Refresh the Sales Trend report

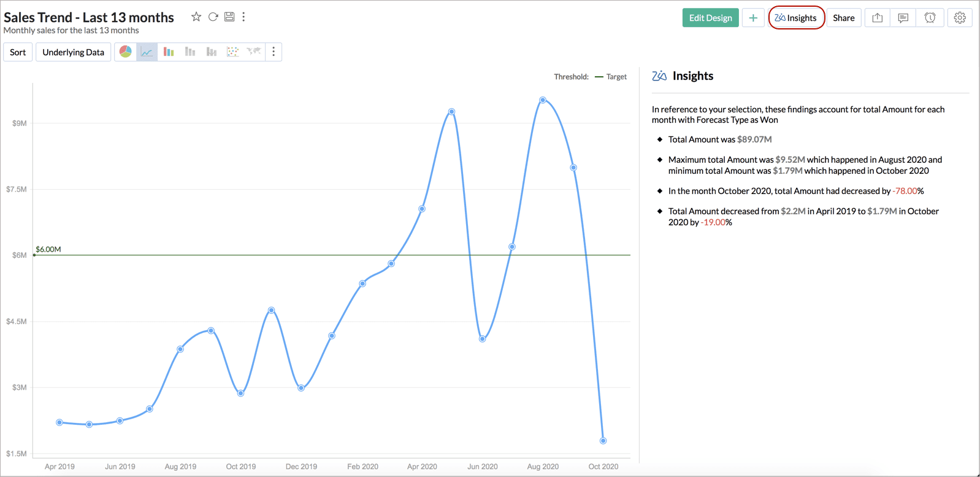coord(213,17)
